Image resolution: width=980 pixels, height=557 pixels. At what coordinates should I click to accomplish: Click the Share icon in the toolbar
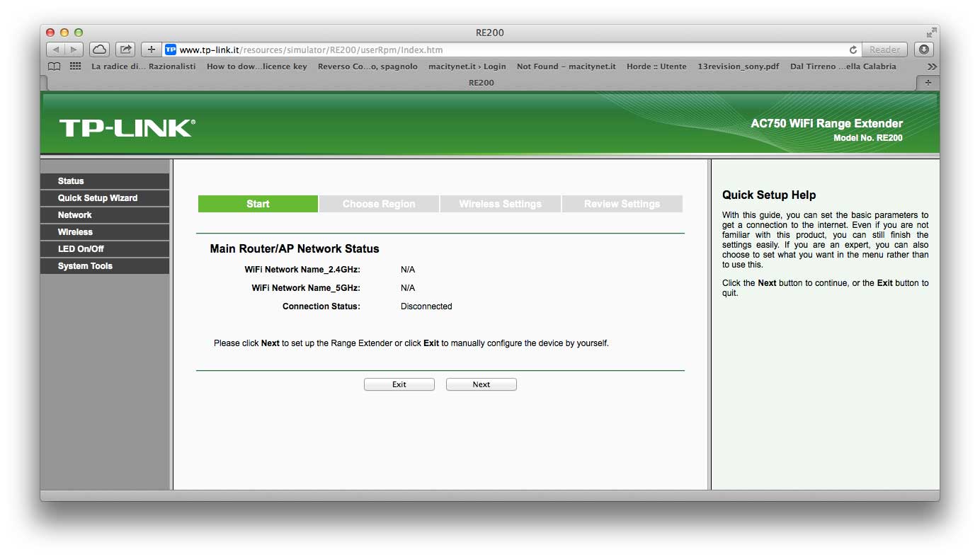point(125,50)
